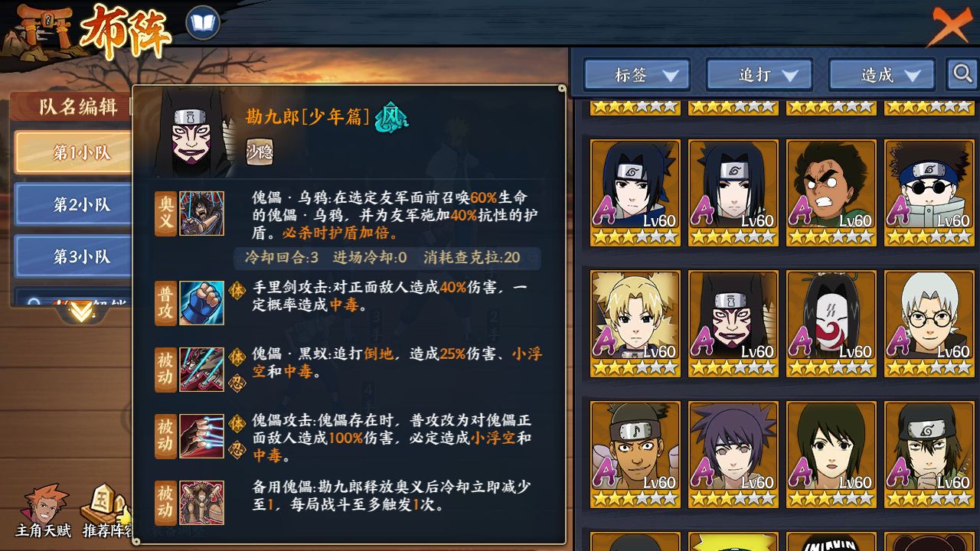Screen dimensions: 980x551
Task: Tap the 傀儡攻击 puppet-strings skill icon
Action: pos(201,436)
